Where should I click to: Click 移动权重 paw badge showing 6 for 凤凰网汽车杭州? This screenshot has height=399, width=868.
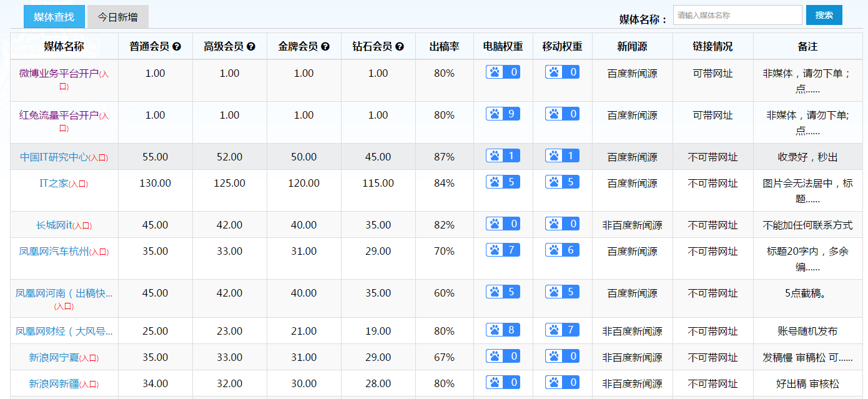562,250
